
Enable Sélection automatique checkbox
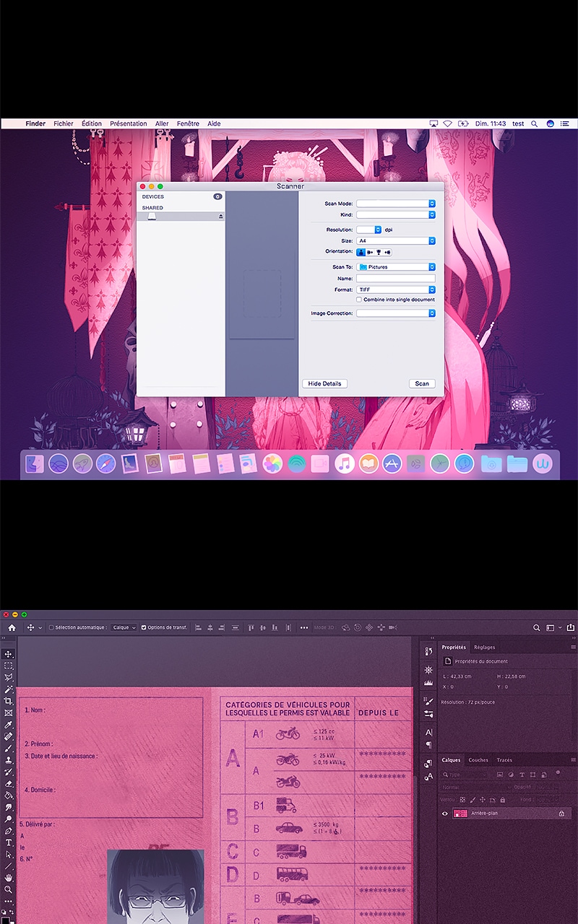pos(51,628)
